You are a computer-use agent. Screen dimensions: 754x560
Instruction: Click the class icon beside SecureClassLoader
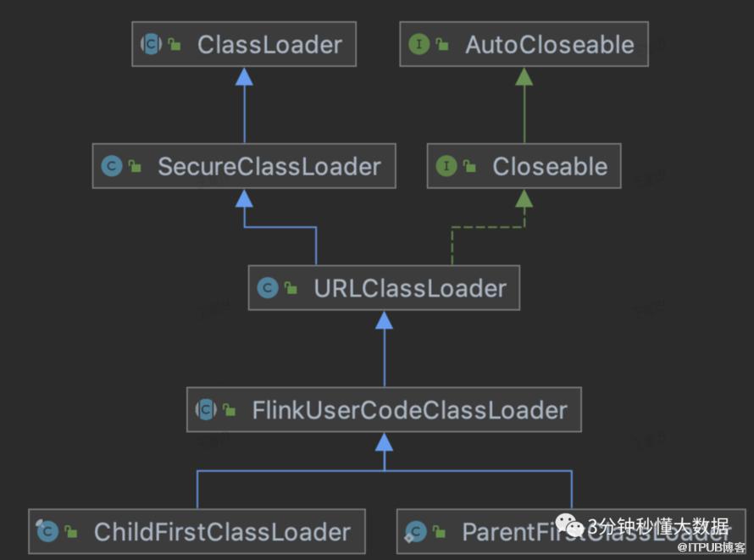[x=111, y=166]
